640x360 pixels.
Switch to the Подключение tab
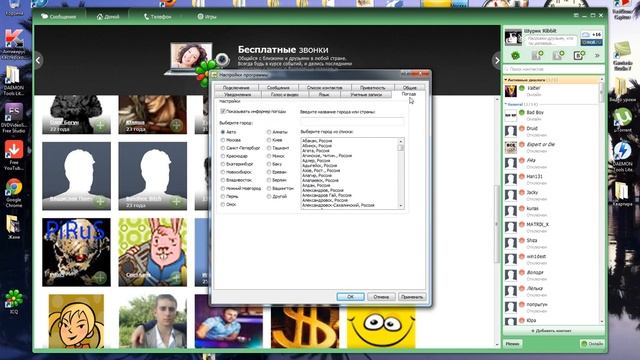(x=236, y=88)
